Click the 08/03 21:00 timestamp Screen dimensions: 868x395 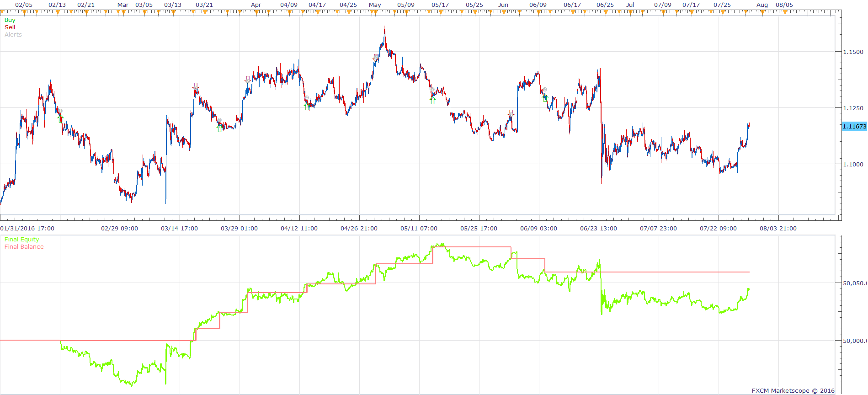coord(778,228)
